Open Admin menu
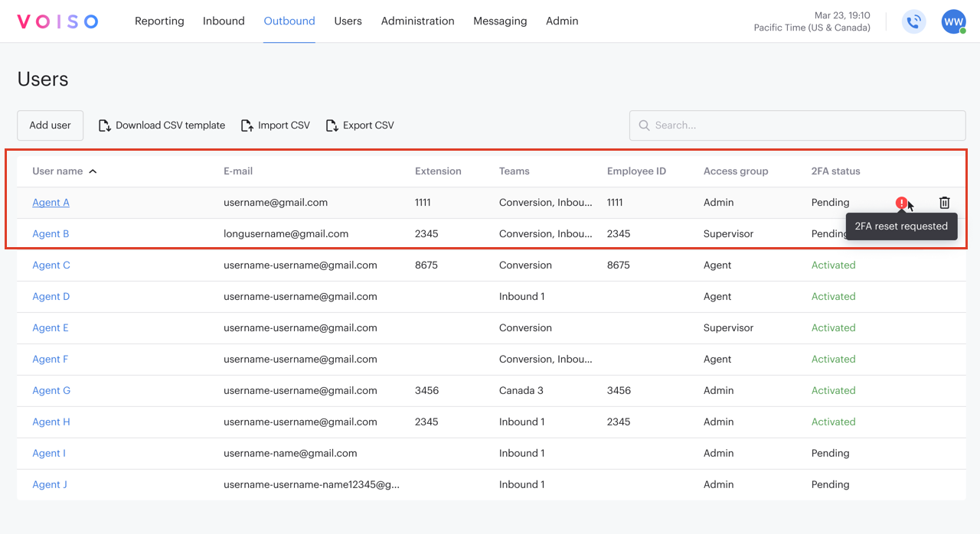Viewport: 980px width, 534px height. click(x=562, y=21)
